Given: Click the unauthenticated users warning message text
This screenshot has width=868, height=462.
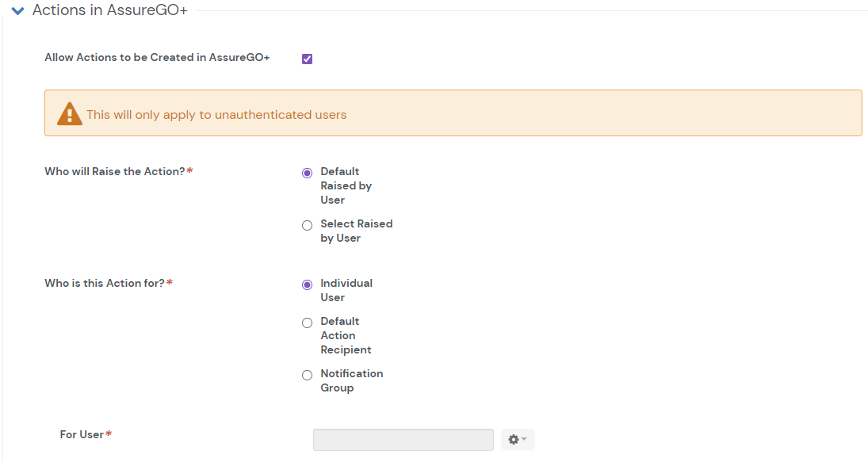Looking at the screenshot, I should 216,115.
